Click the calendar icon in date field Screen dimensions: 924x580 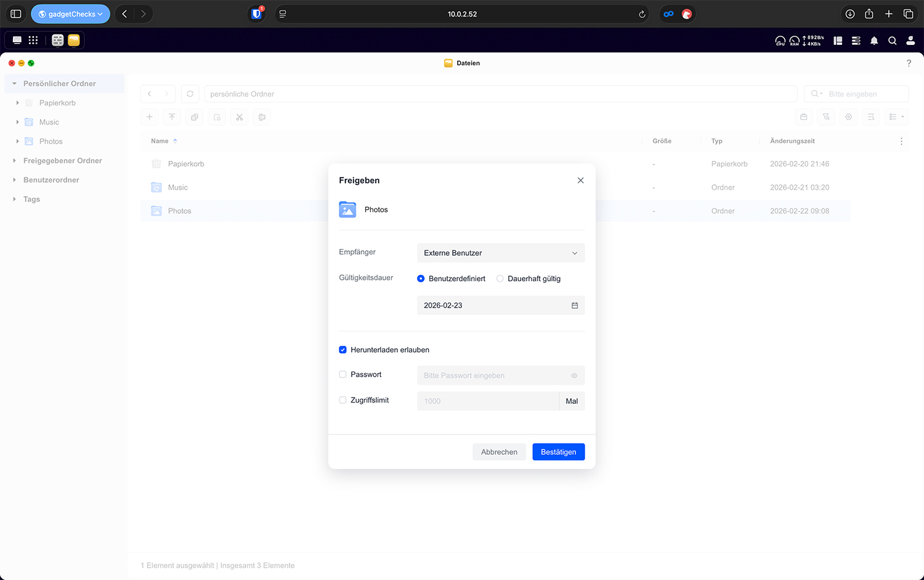point(574,305)
